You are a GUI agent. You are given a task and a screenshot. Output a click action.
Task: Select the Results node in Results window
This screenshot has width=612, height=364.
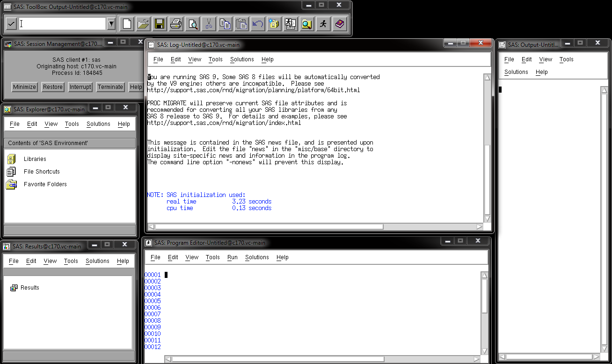pos(29,288)
